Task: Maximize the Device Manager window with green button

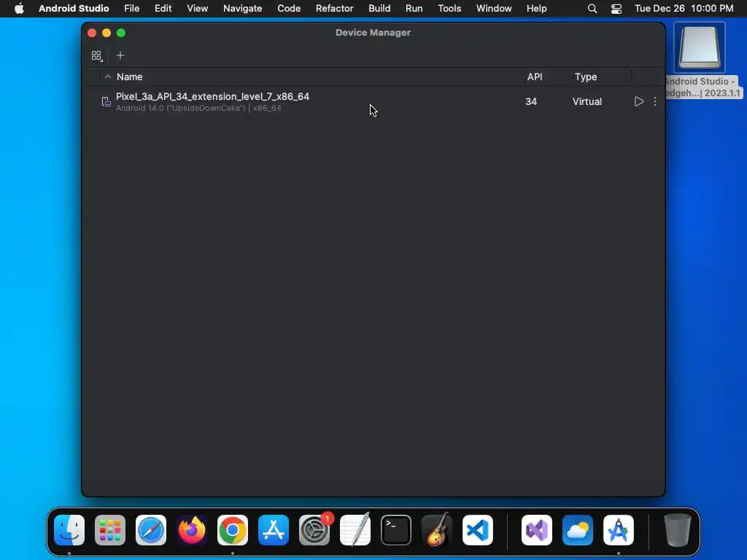Action: (121, 33)
